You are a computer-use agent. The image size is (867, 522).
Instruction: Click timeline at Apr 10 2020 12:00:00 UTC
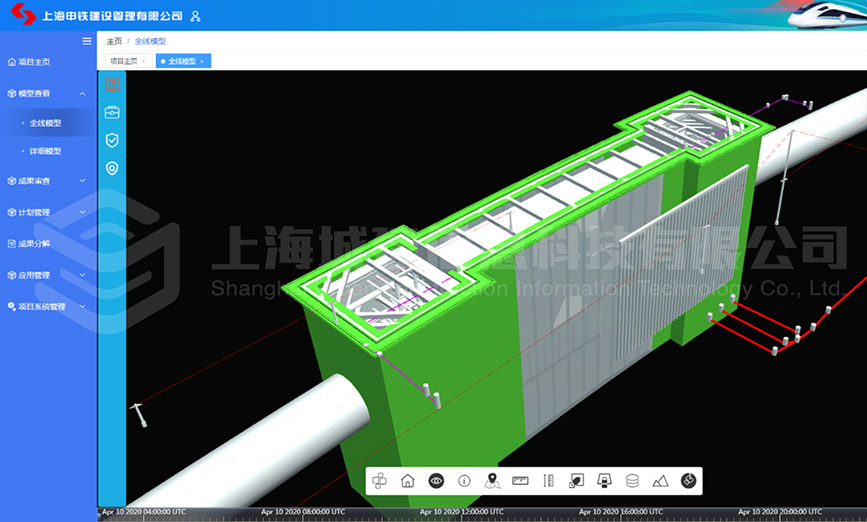click(462, 512)
